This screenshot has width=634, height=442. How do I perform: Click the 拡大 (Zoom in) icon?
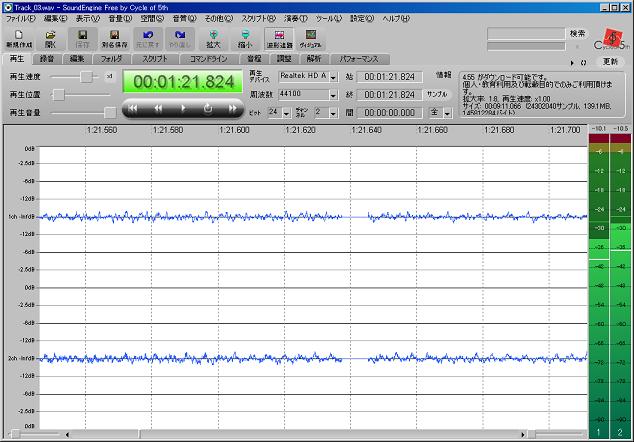[213, 38]
